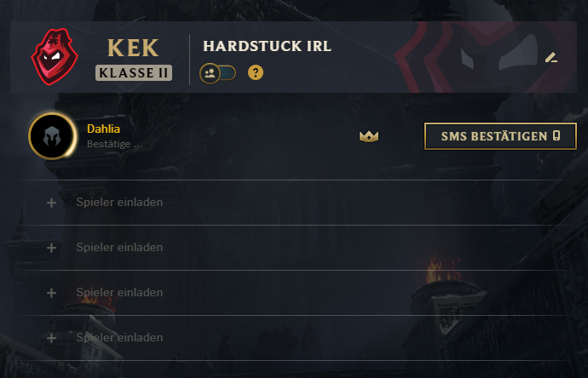Screen dimensions: 588x378
Task: Click the plus icon in second invite row
Action: (x=51, y=248)
